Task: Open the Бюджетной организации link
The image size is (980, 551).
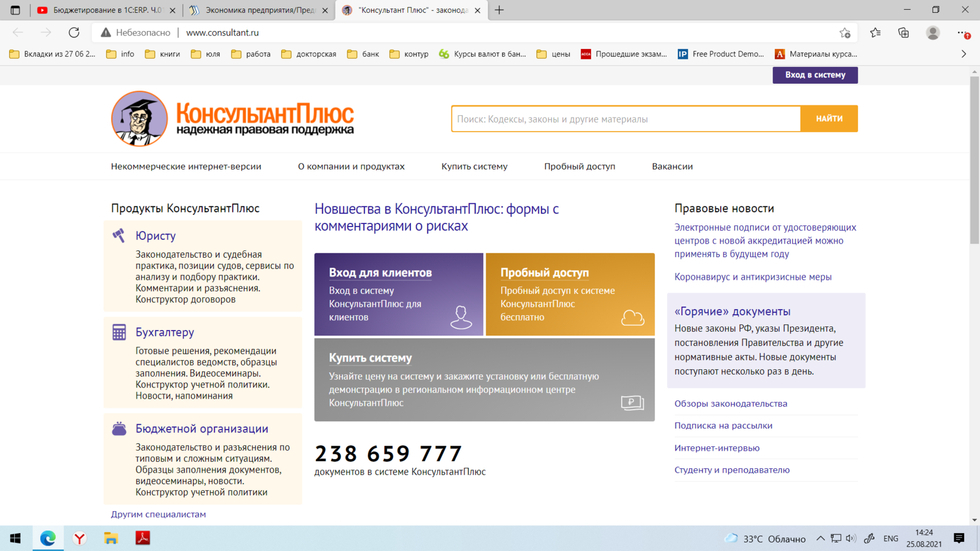Action: (x=202, y=429)
